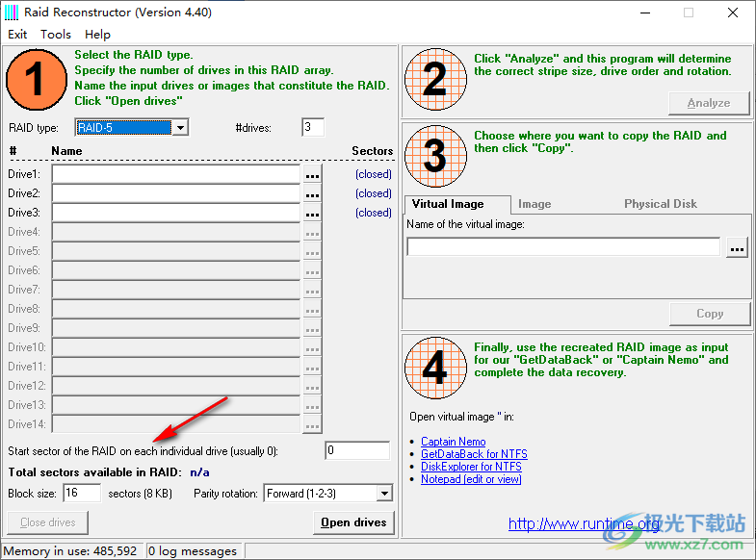Click the Drive9 ellipsis browse button
Viewport: 756px width, 560px height.
(312, 329)
